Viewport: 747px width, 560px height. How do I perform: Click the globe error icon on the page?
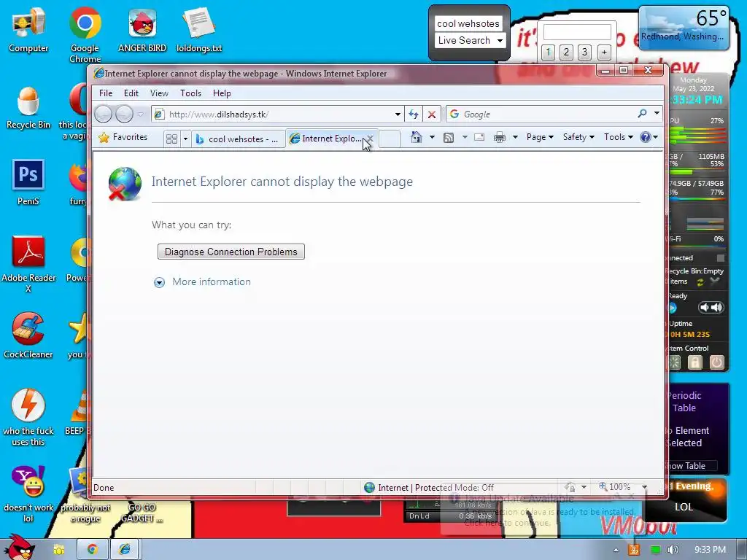pyautogui.click(x=125, y=184)
